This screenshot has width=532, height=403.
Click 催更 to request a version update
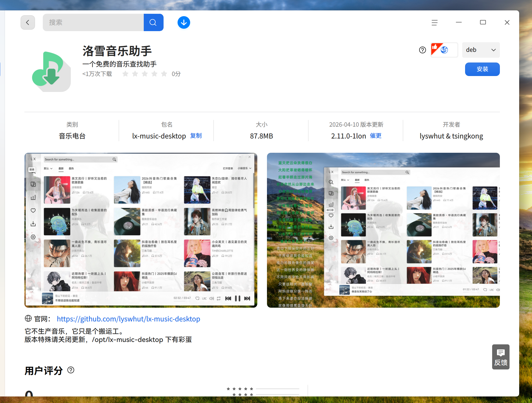click(x=375, y=136)
